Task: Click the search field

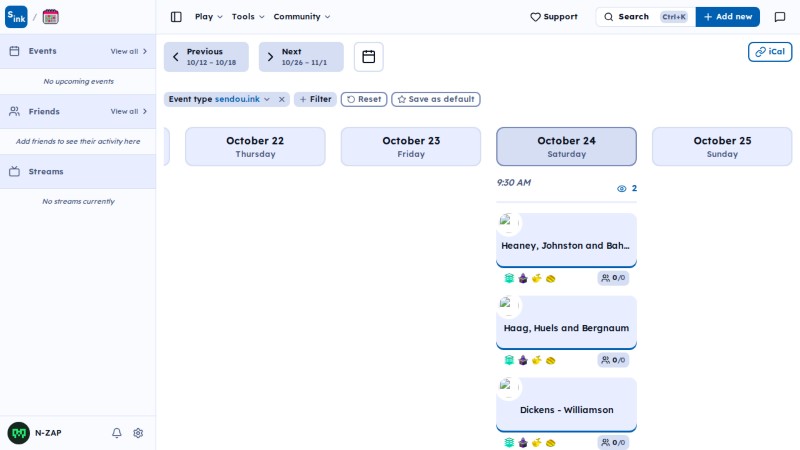Action: [x=645, y=17]
